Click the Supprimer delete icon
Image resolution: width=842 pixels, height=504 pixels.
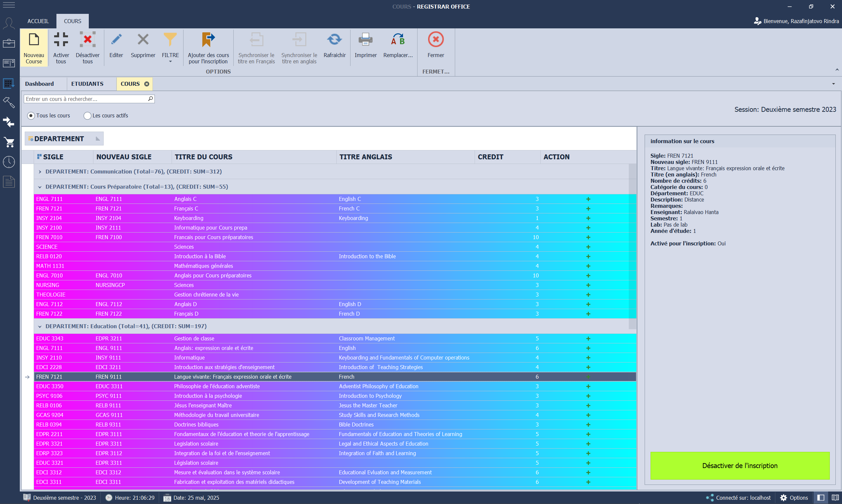pos(143,40)
